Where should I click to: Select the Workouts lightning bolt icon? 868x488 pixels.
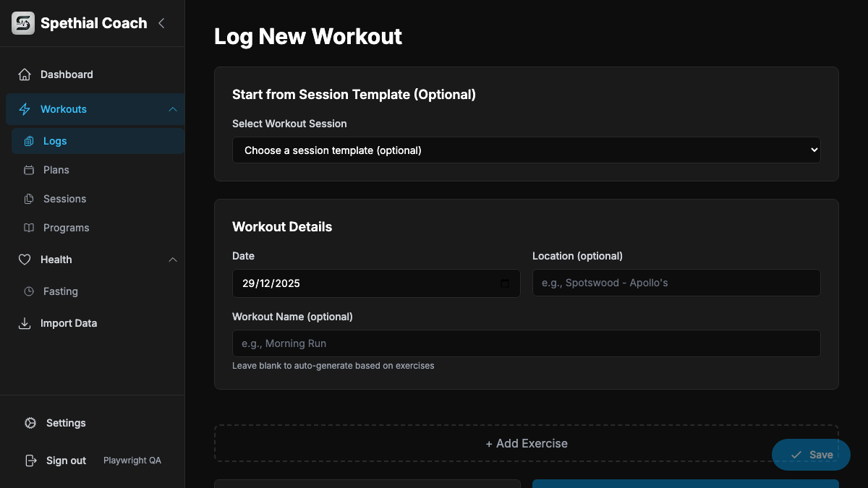coord(25,109)
